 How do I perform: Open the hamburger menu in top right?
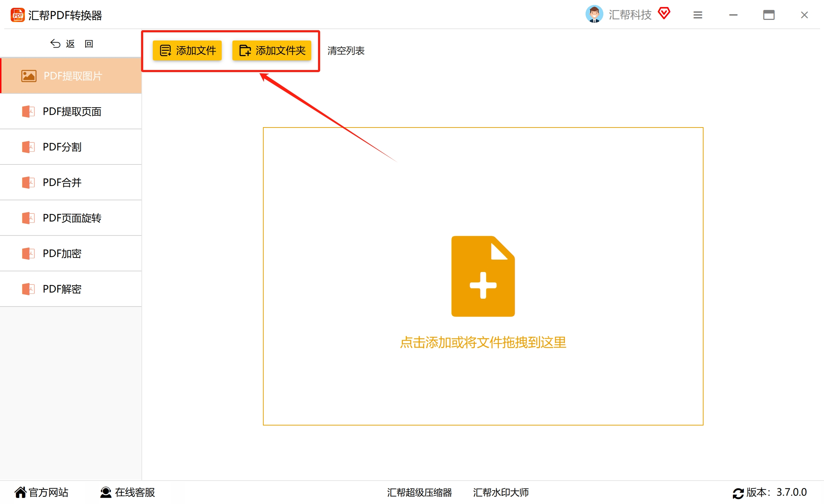pyautogui.click(x=697, y=15)
